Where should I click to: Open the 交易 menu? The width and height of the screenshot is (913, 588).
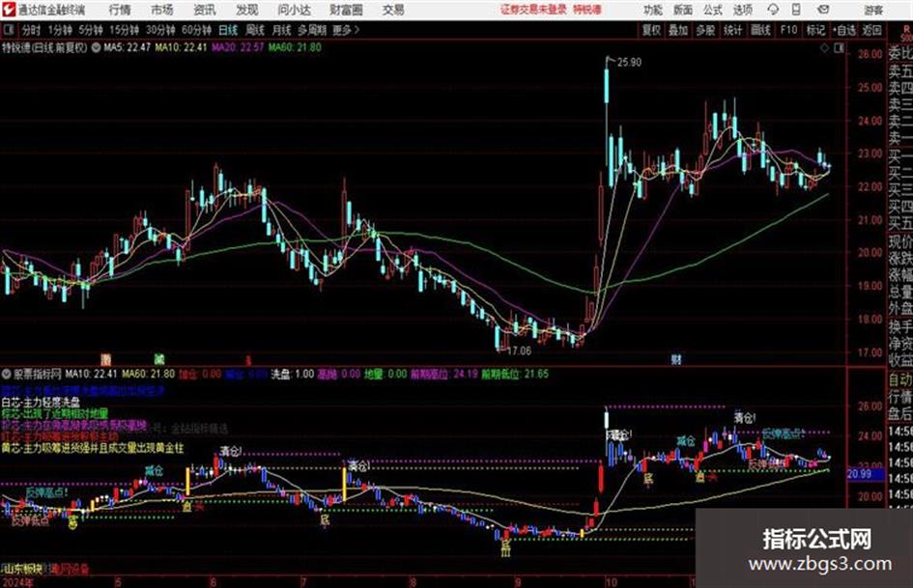[x=393, y=10]
